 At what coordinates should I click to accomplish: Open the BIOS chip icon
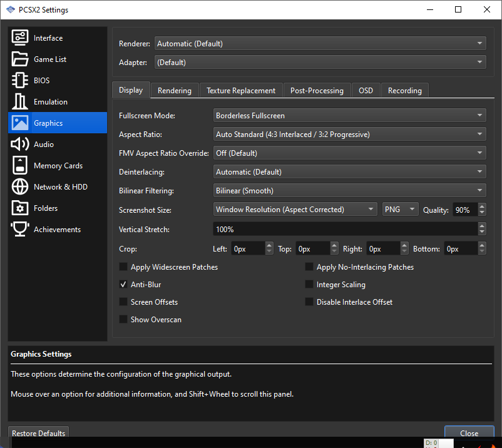(x=20, y=81)
